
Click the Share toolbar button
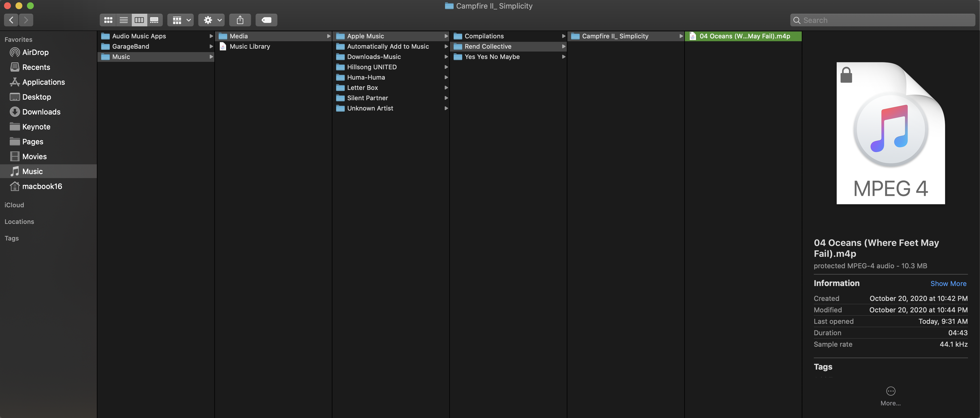pos(240,20)
